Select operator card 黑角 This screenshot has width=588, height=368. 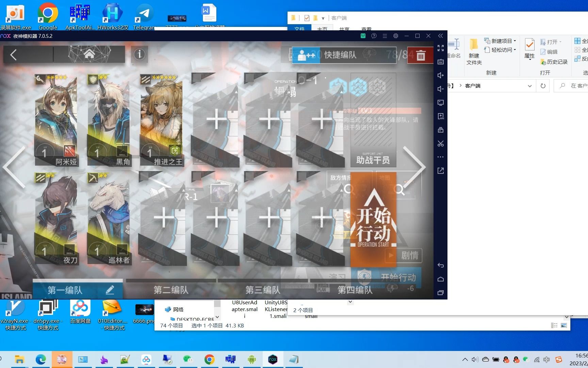[x=109, y=121]
